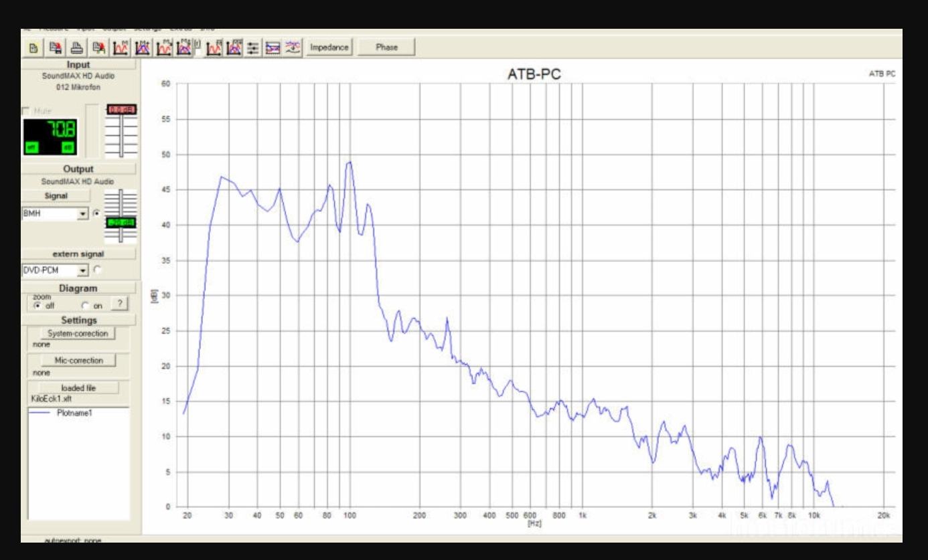Open the horizontal sliders settings toolbar icon
The height and width of the screenshot is (560, 928).
tap(253, 48)
